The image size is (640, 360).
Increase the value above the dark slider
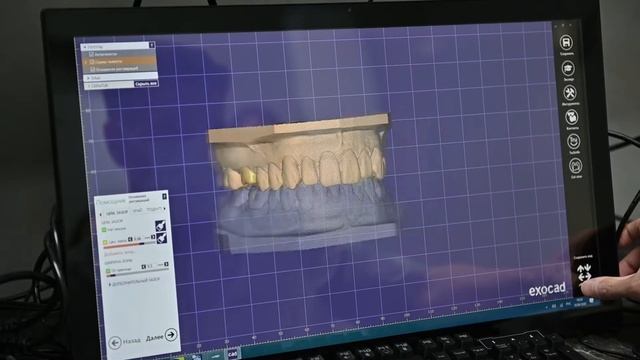(x=166, y=264)
